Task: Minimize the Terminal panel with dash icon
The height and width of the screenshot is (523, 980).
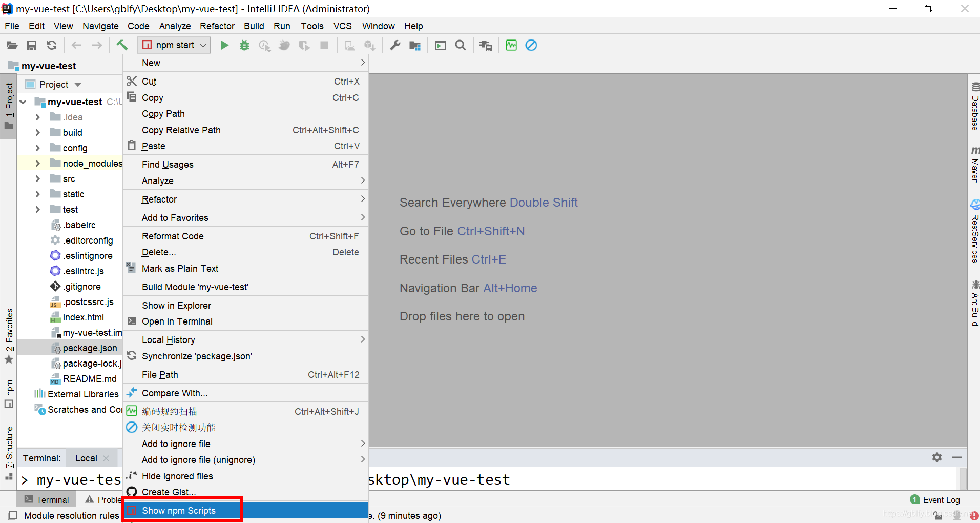Action: (x=957, y=457)
